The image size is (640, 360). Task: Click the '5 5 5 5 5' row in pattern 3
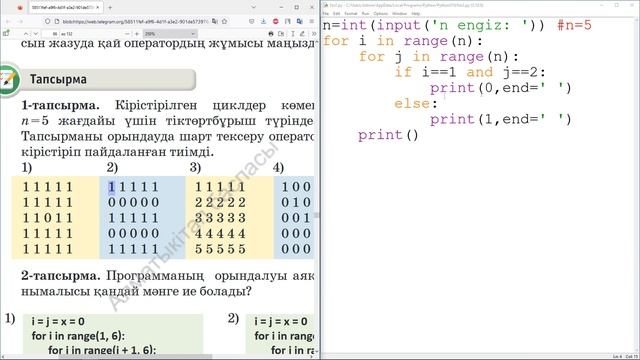click(220, 249)
